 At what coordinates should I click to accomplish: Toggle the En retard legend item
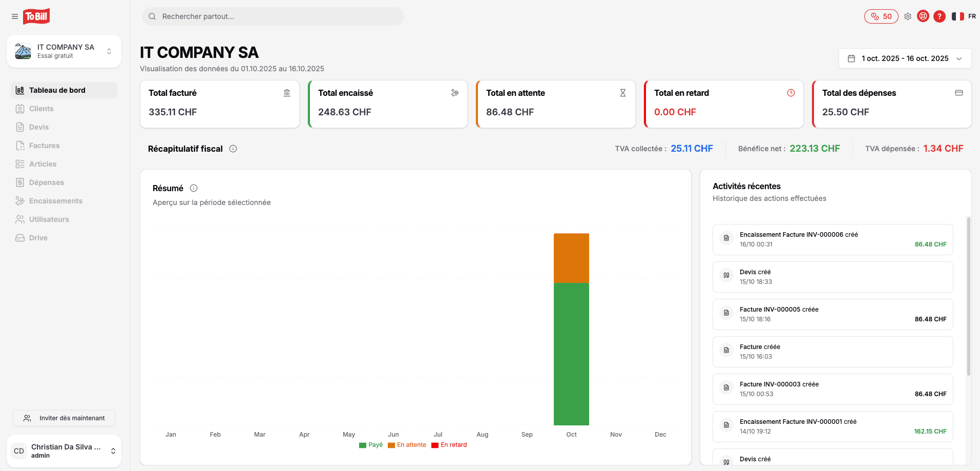click(x=449, y=445)
